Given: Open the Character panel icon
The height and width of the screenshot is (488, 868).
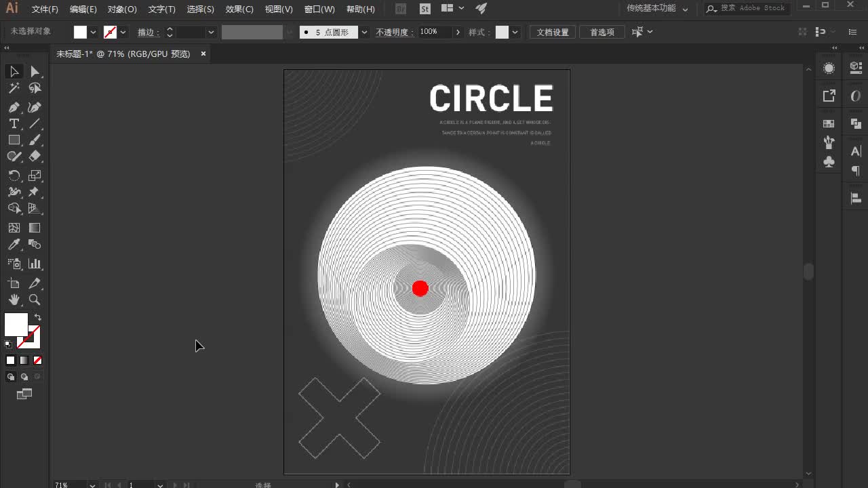Looking at the screenshot, I should click(856, 151).
